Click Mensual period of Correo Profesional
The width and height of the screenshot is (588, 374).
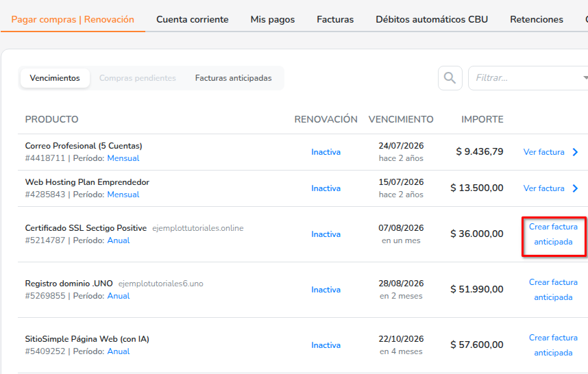click(x=123, y=158)
